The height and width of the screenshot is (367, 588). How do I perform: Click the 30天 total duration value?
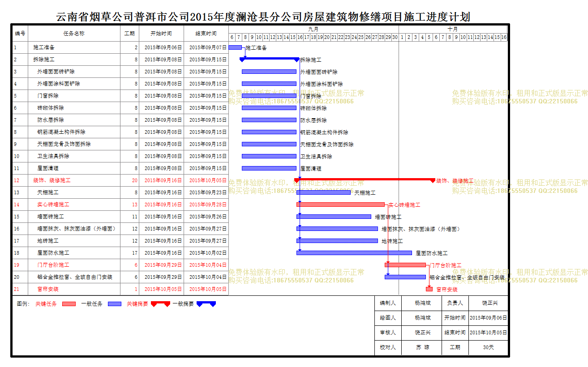click(x=488, y=347)
